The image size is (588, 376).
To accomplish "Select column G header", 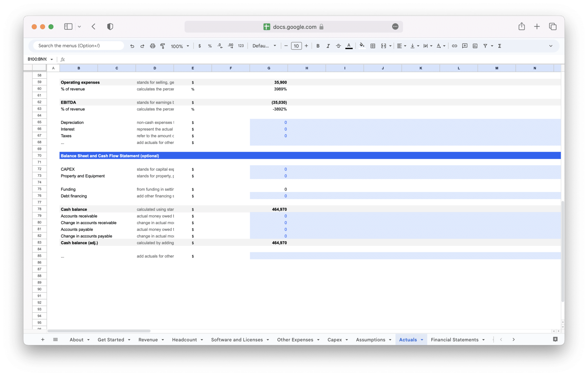I will point(269,68).
